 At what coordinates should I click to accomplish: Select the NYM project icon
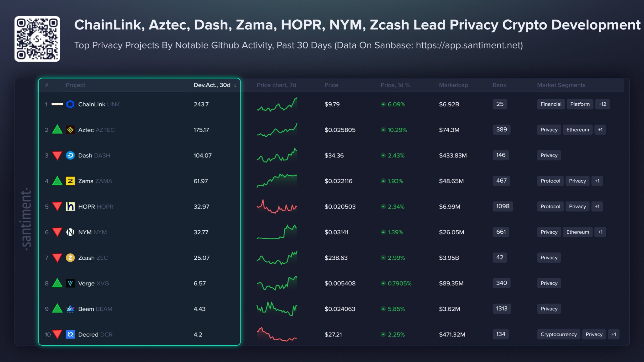[70, 232]
